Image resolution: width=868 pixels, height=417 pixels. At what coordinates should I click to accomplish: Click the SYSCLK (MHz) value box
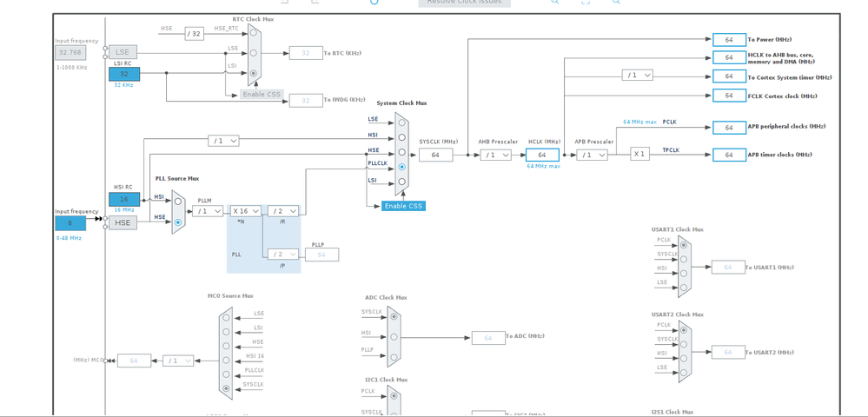point(435,155)
